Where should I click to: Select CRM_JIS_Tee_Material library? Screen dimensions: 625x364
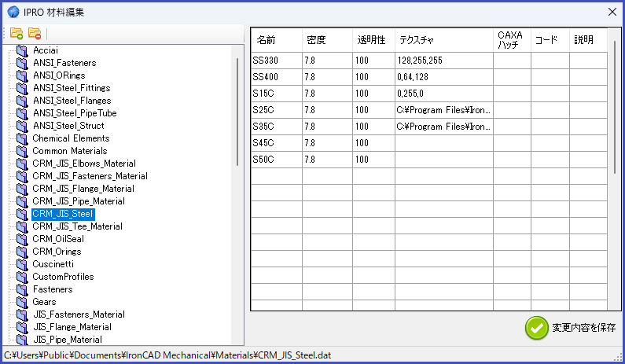pos(77,226)
